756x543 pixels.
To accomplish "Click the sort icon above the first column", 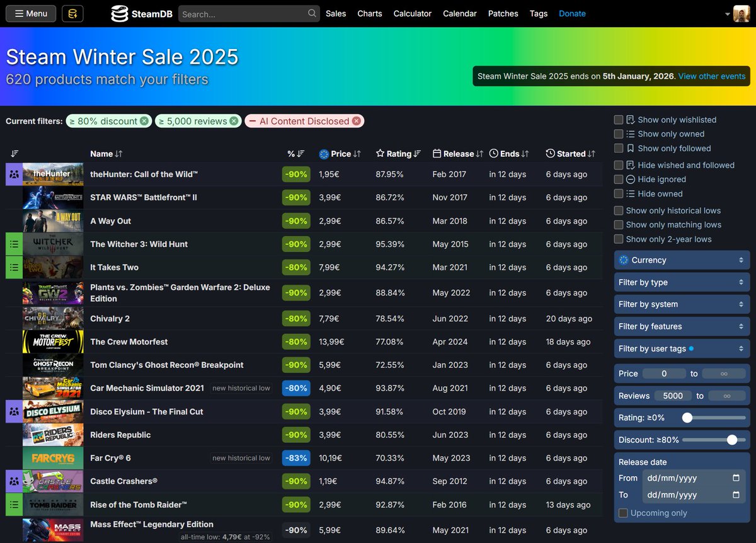I will tap(14, 154).
